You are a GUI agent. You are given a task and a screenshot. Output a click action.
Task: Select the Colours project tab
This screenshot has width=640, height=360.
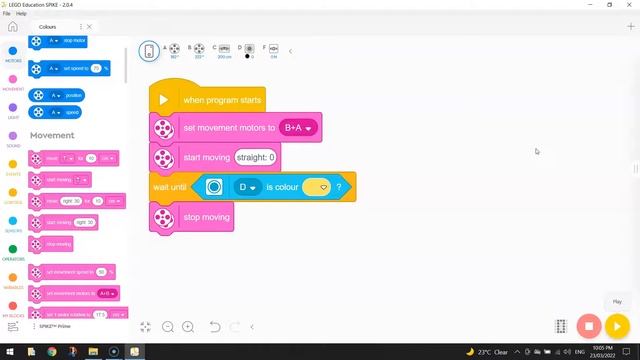point(48,27)
